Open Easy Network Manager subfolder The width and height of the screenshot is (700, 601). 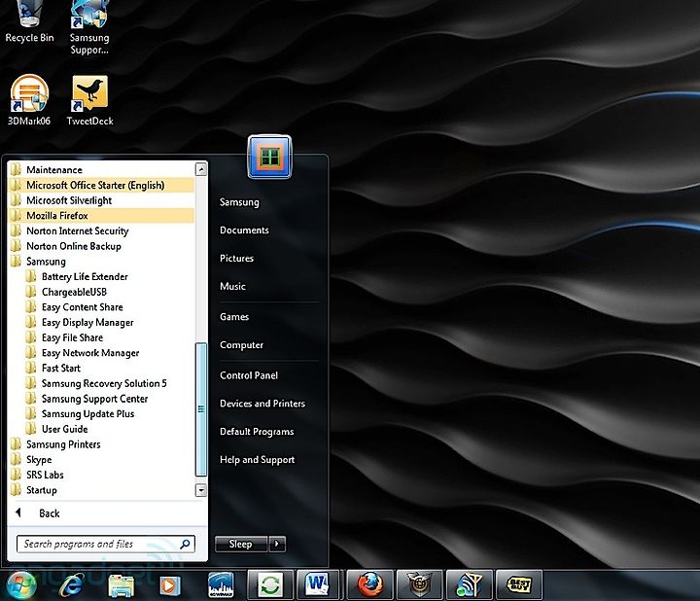pos(101,353)
